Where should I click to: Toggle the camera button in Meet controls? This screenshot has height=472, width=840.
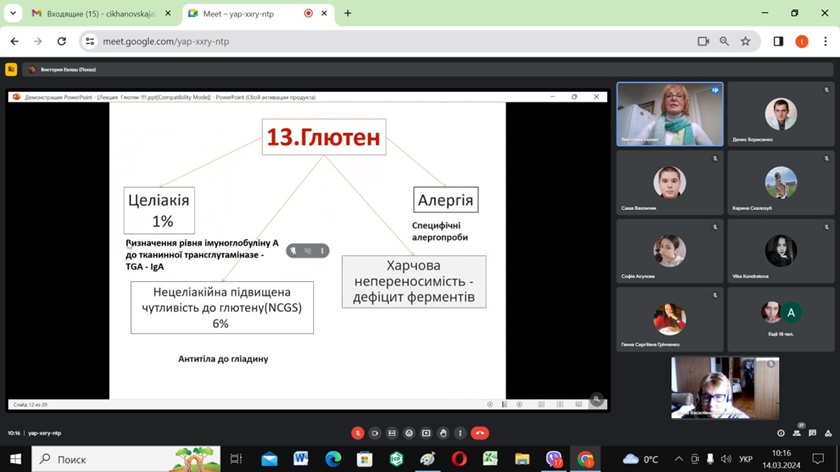tap(375, 433)
